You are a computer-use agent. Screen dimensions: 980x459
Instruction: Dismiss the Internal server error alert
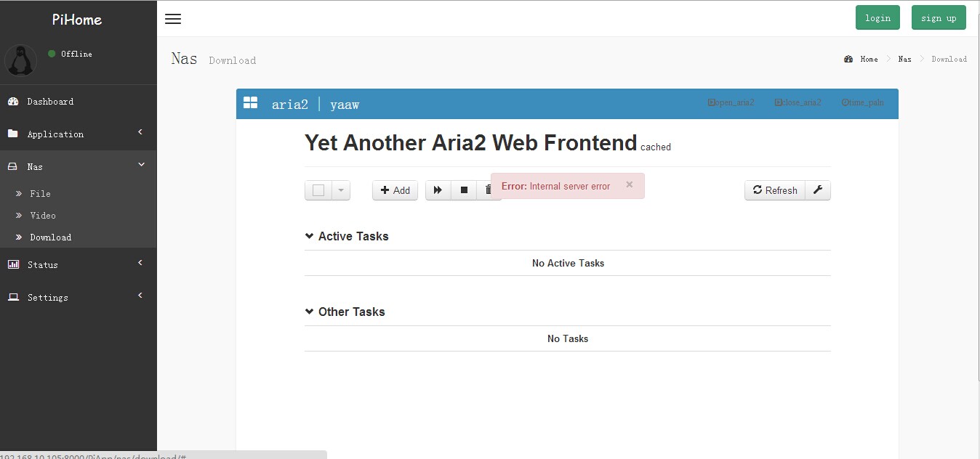pos(630,184)
